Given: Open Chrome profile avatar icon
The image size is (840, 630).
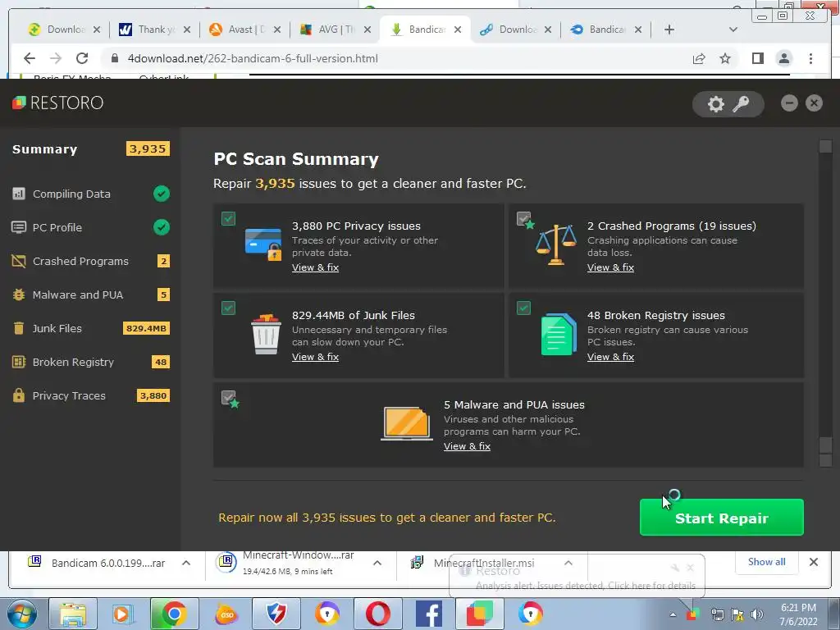Looking at the screenshot, I should click(x=783, y=58).
